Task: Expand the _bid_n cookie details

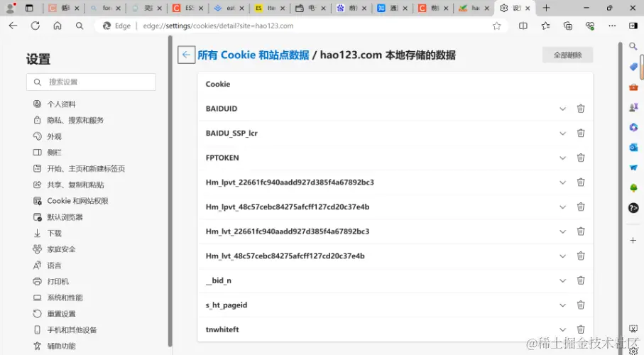Action: click(562, 280)
